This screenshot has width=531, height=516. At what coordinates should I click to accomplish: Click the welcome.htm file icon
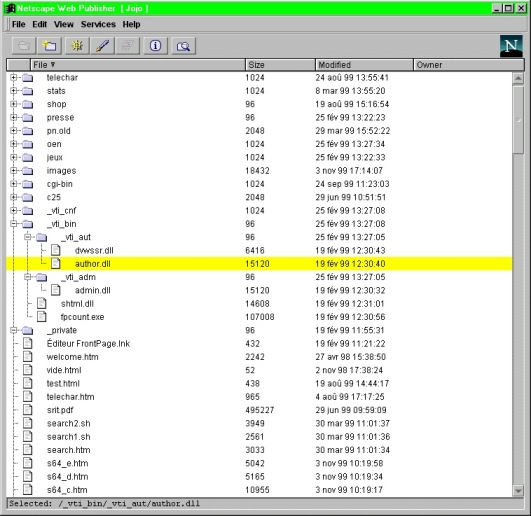pos(28,357)
